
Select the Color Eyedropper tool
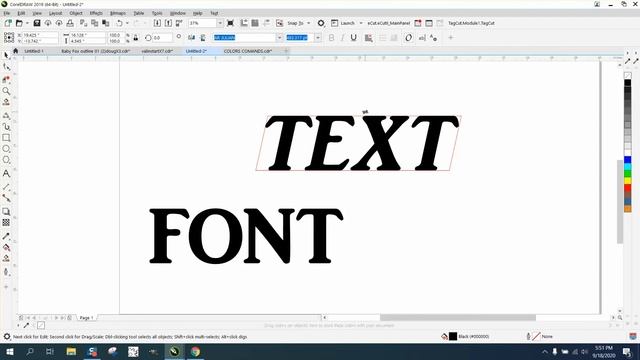pyautogui.click(x=6, y=236)
